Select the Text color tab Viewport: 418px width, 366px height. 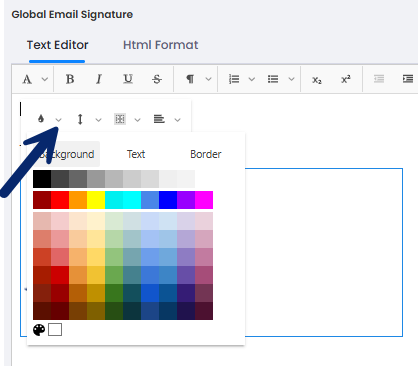[x=136, y=154]
